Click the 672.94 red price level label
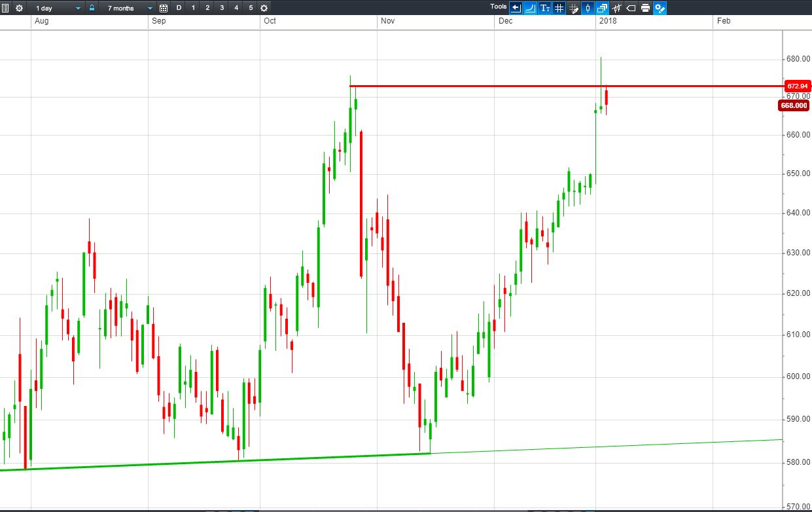Image resolution: width=812 pixels, height=512 pixels. coord(796,86)
